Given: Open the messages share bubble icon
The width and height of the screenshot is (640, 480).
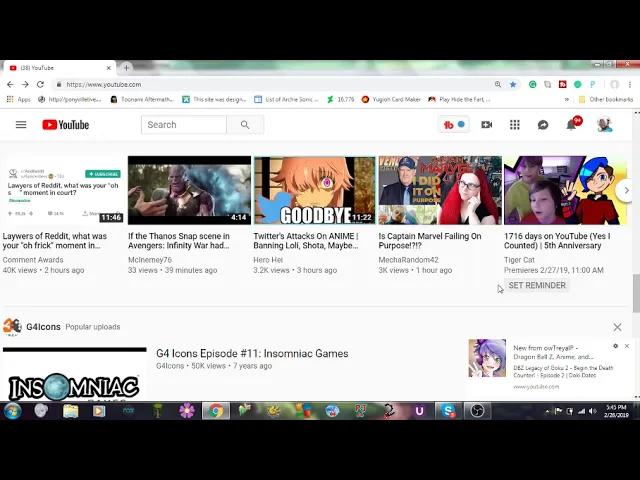Looking at the screenshot, I should click(x=543, y=125).
